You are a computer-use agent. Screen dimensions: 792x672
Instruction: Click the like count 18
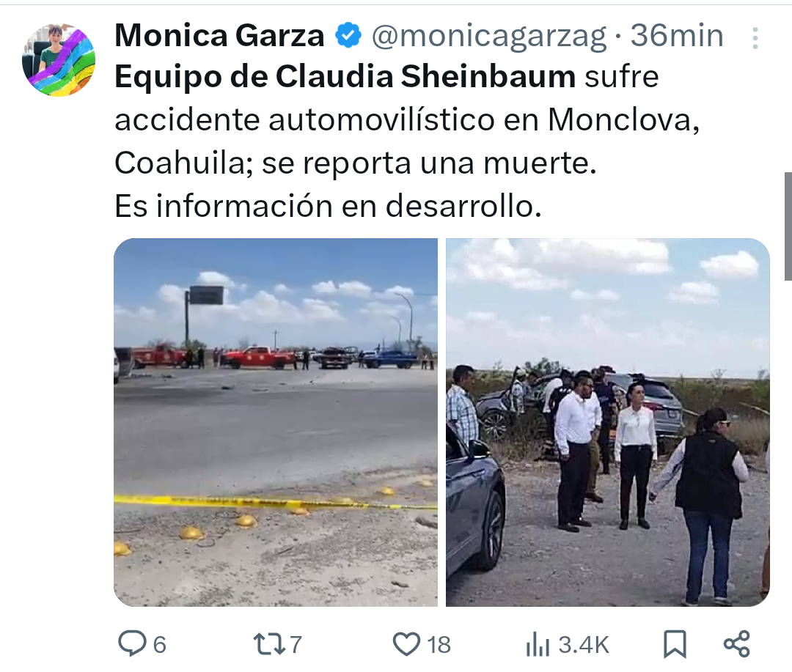[439, 645]
